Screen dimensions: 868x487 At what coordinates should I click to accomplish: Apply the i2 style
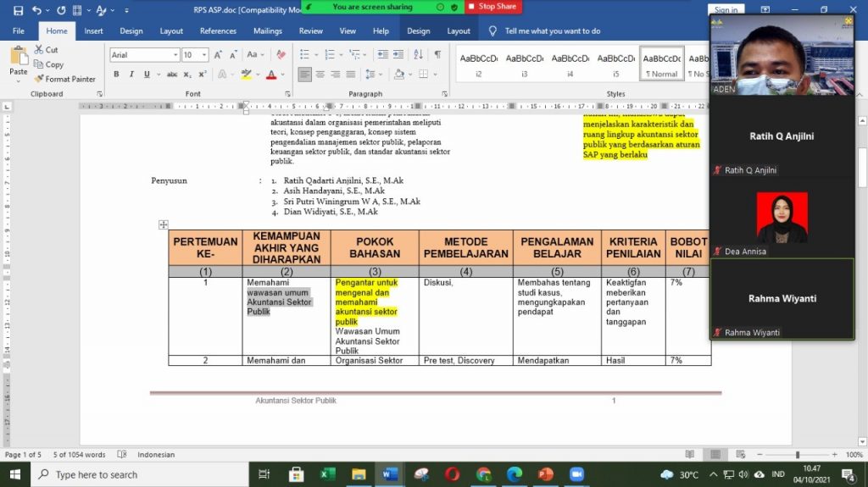[x=478, y=64]
